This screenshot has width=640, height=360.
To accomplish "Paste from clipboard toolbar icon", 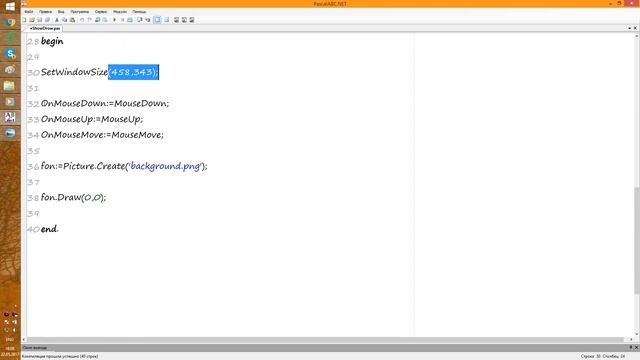I will pos(72,20).
